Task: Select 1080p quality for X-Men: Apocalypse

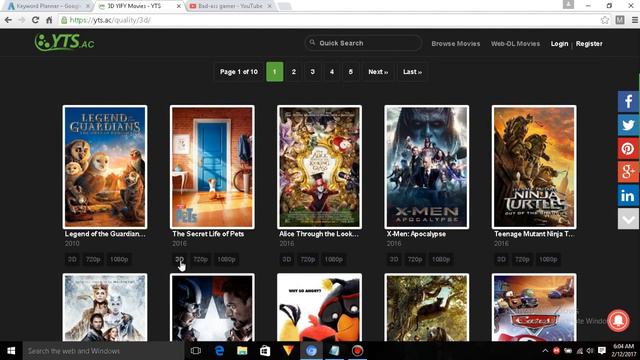Action: click(x=441, y=259)
